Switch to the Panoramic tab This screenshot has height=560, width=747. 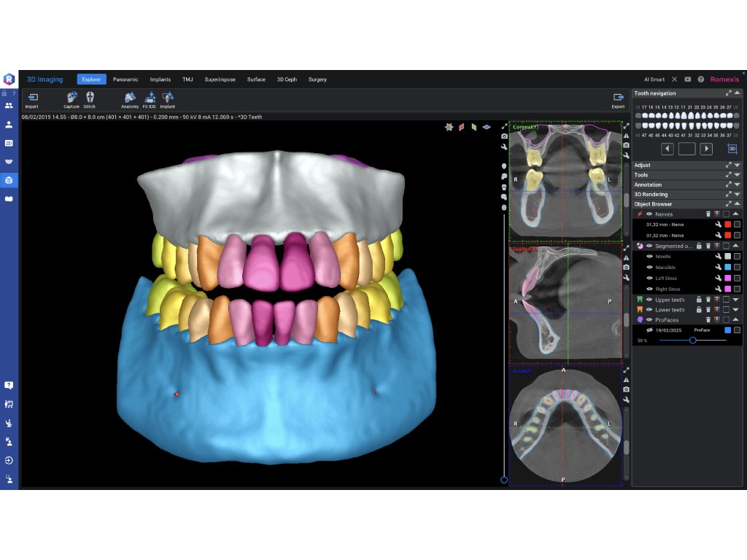(125, 79)
